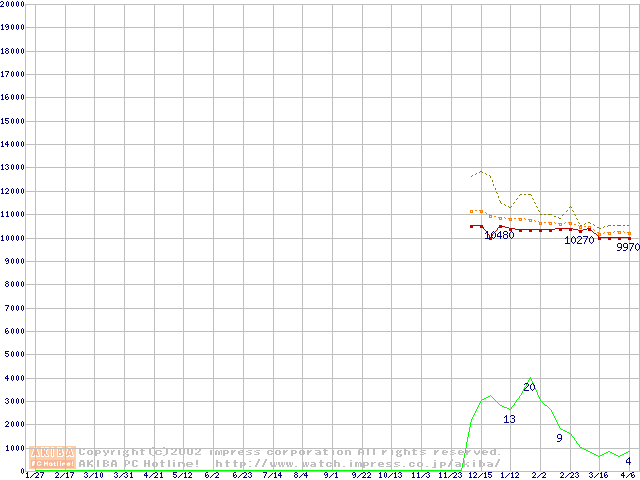Click the 4/6 date axis label

[x=628, y=475]
